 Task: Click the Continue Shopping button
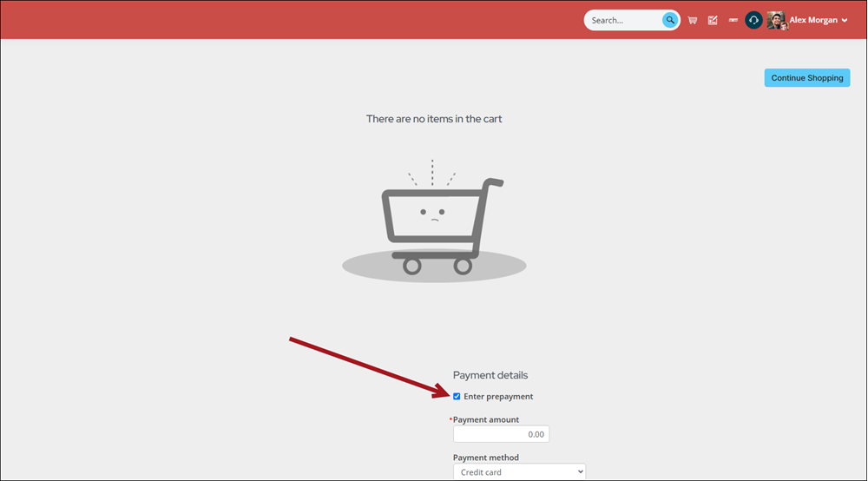(x=807, y=77)
